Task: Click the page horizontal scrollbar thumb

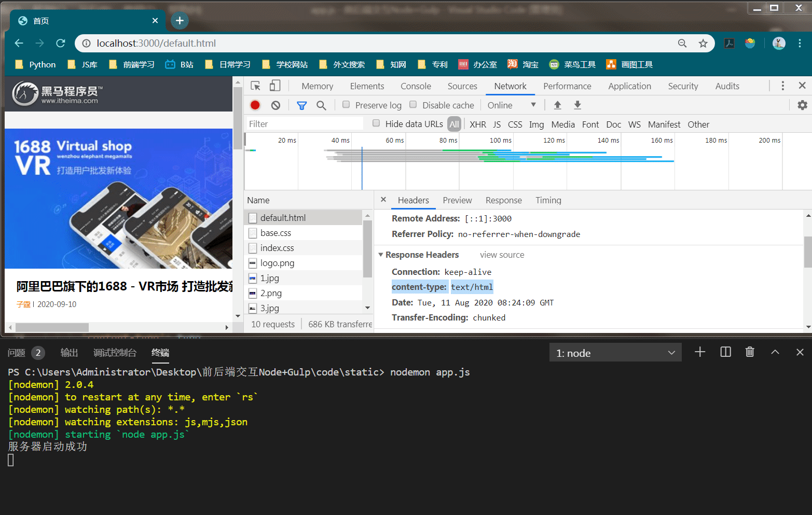Action: pos(52,327)
